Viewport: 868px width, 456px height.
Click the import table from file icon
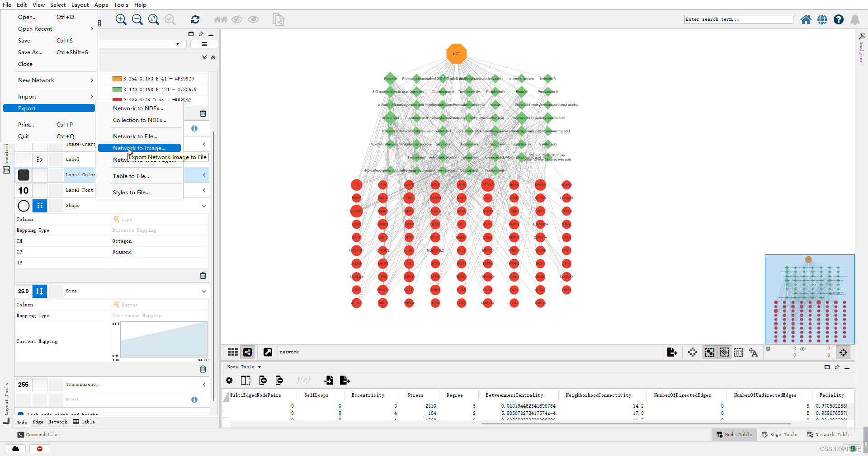click(329, 381)
